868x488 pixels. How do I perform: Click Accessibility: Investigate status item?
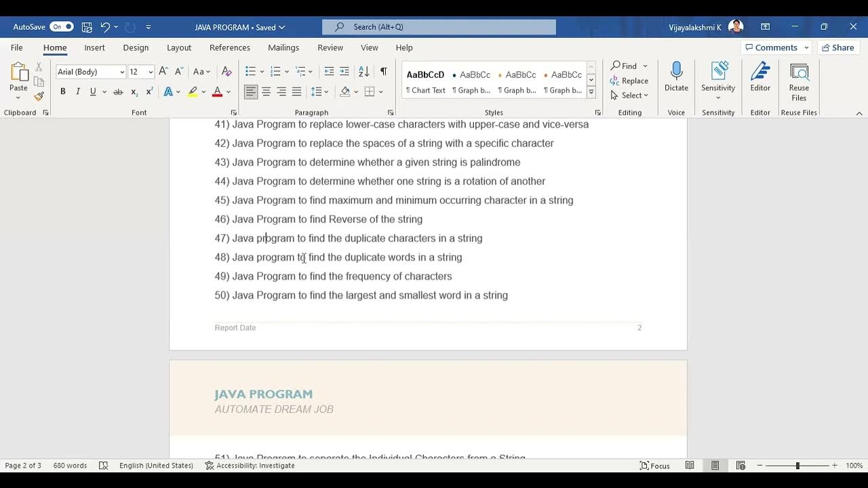coord(250,466)
